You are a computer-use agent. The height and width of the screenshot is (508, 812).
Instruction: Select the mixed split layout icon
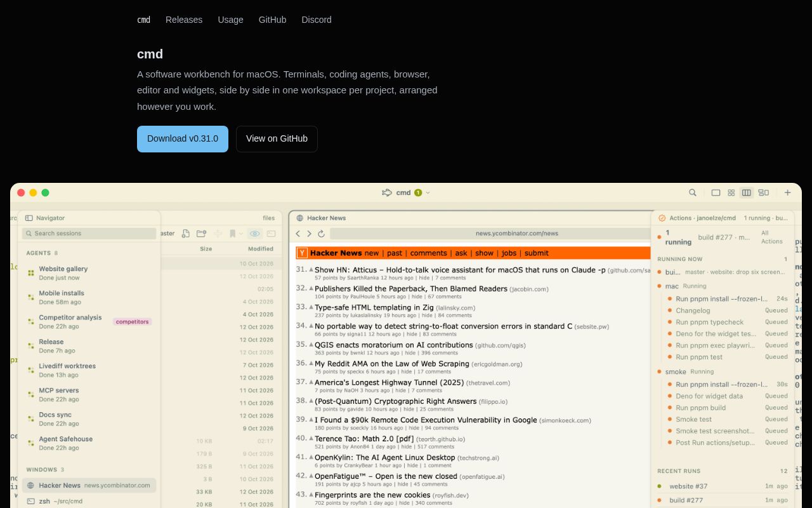(763, 192)
